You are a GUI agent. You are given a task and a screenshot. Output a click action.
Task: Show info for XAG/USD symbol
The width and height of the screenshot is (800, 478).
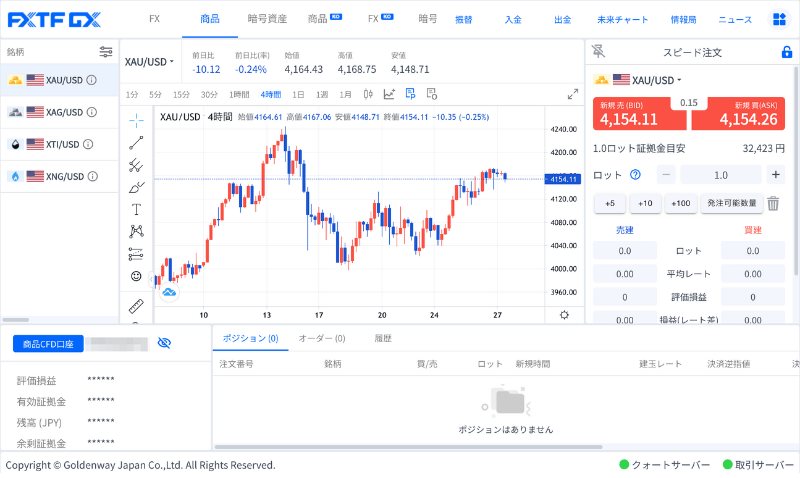92,112
